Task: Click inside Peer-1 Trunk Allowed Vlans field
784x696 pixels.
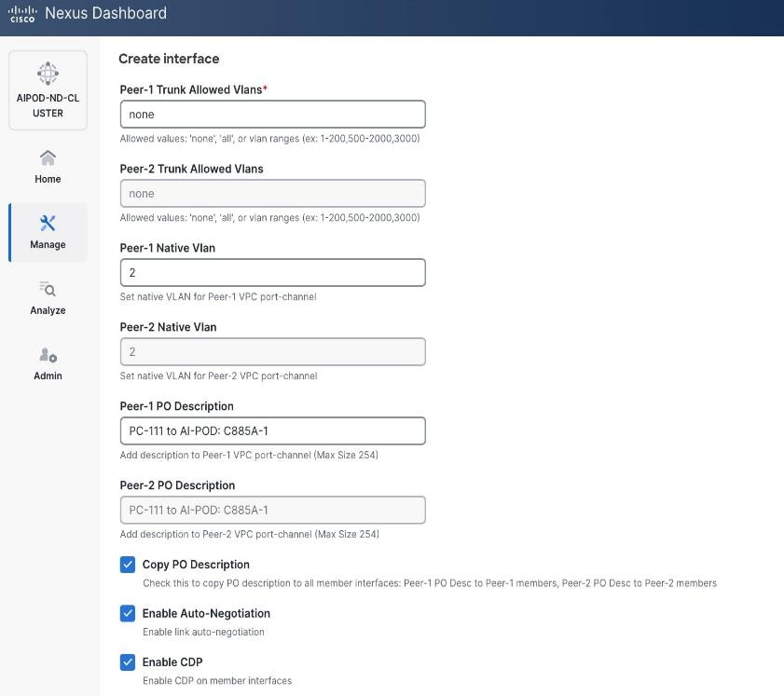Action: (x=271, y=114)
